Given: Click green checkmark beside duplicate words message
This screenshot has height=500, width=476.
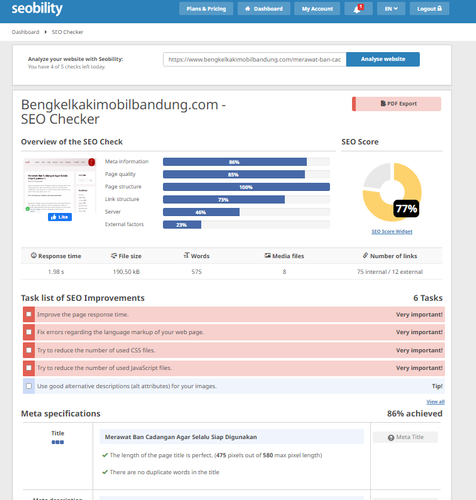Looking at the screenshot, I should tap(105, 472).
